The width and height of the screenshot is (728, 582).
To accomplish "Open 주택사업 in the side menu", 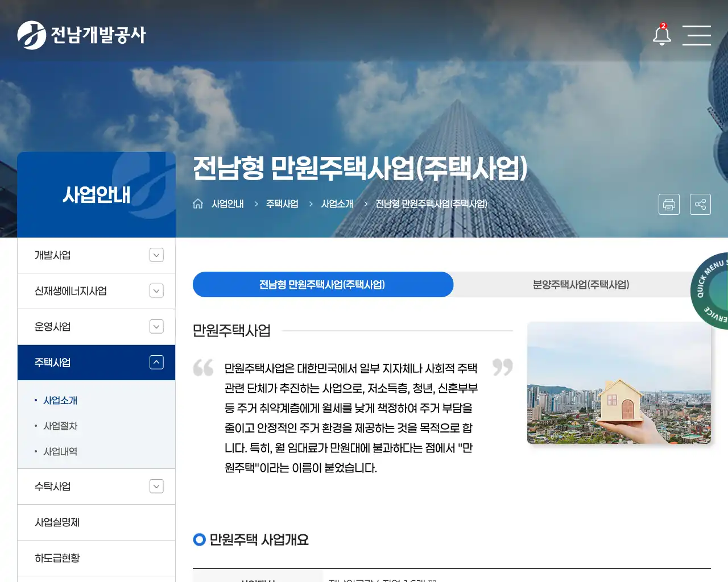I will click(x=96, y=363).
